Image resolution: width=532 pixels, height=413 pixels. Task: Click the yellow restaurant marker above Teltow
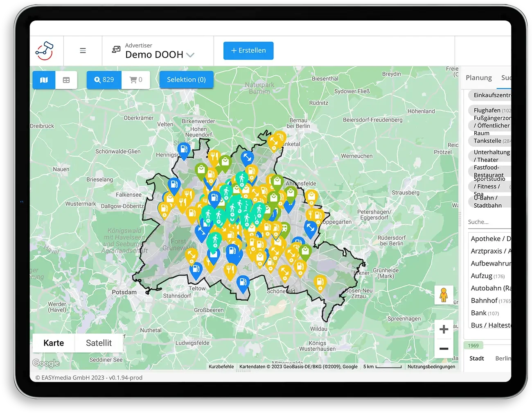pyautogui.click(x=230, y=272)
